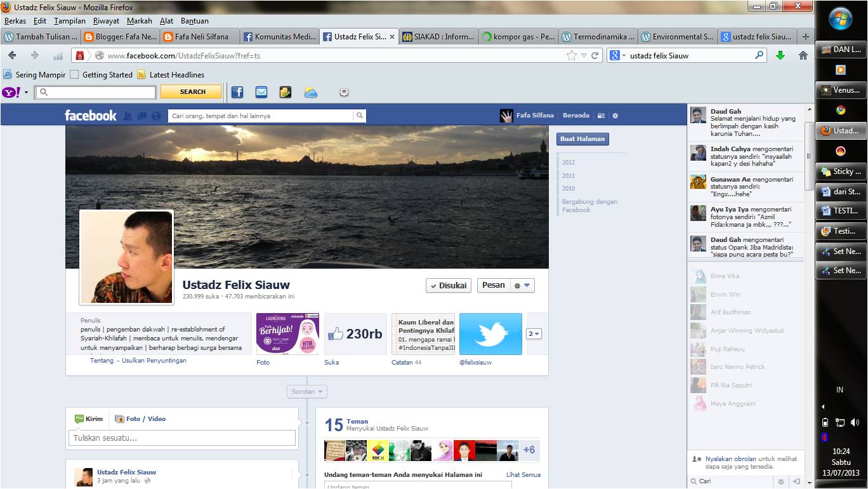This screenshot has height=489, width=868.
Task: Open the Yahoo weather cloud icon
Action: point(310,93)
